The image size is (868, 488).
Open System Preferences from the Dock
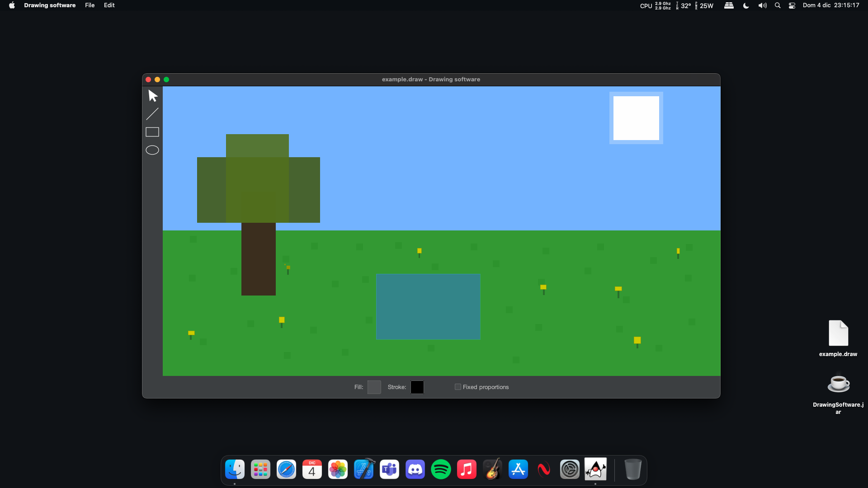pyautogui.click(x=570, y=469)
